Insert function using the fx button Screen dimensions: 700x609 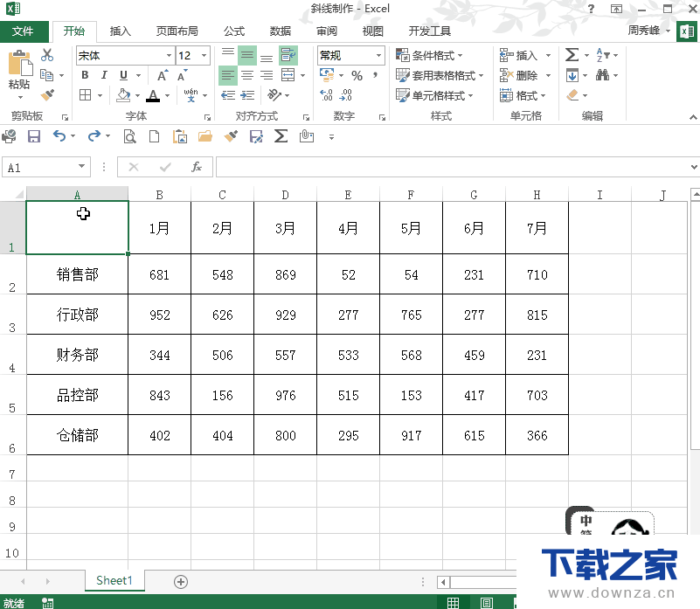click(x=196, y=167)
